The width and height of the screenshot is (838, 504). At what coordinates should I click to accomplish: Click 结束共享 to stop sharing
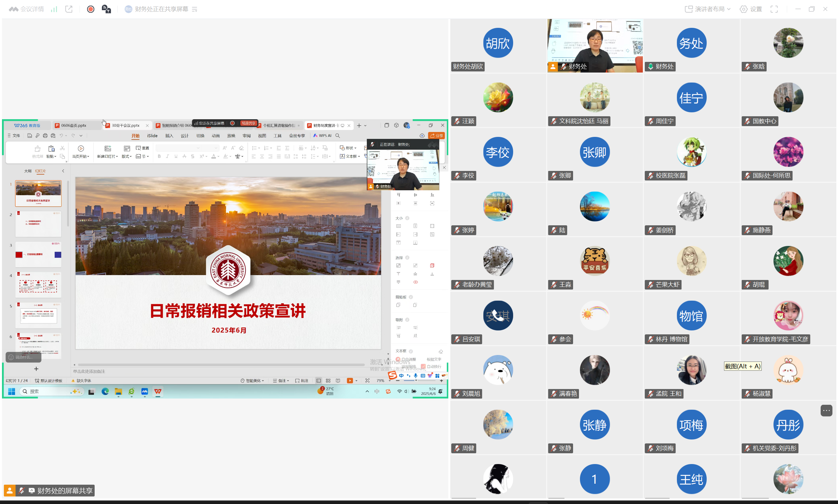[x=249, y=123]
